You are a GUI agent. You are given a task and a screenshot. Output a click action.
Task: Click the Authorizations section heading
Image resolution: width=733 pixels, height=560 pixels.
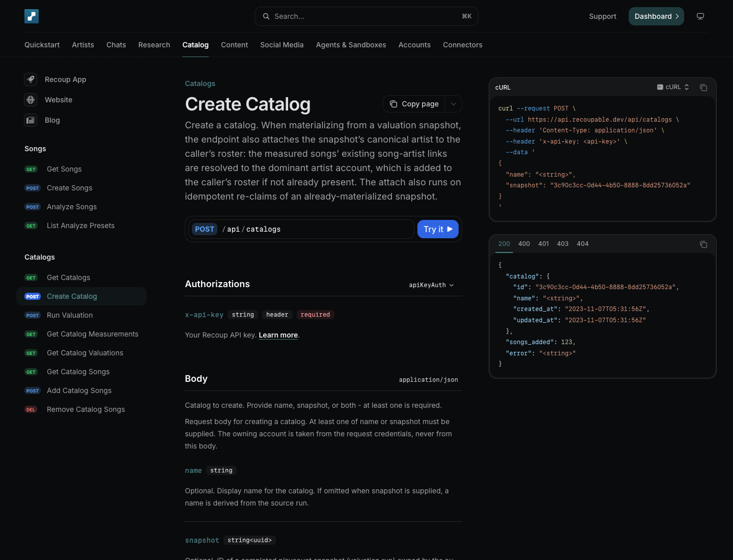[217, 284]
